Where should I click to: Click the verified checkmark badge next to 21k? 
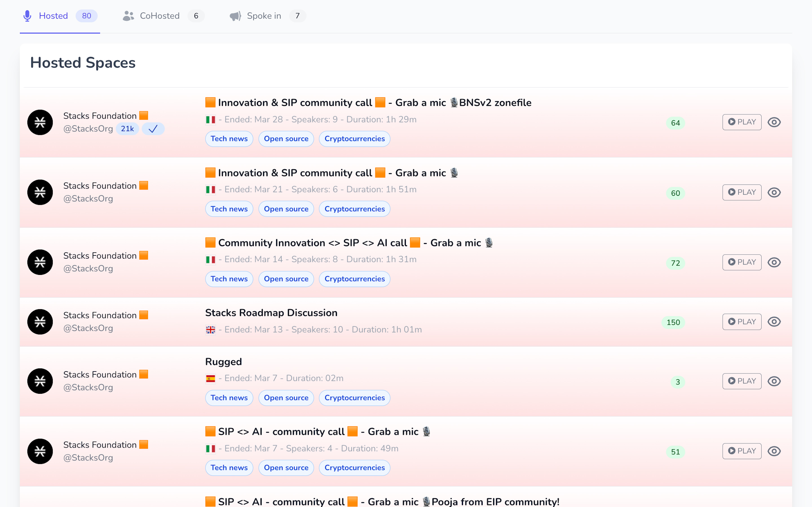153,129
